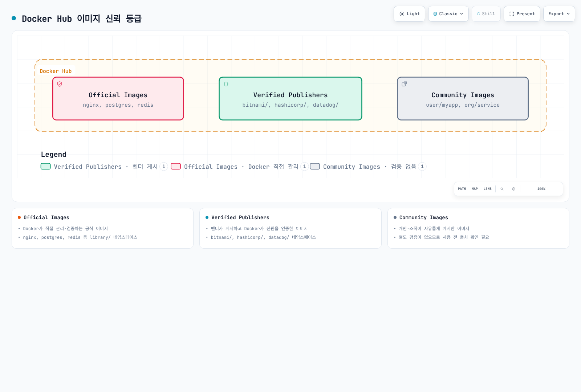Click the shield icon on Official Images node
This screenshot has width=581, height=392.
[60, 84]
